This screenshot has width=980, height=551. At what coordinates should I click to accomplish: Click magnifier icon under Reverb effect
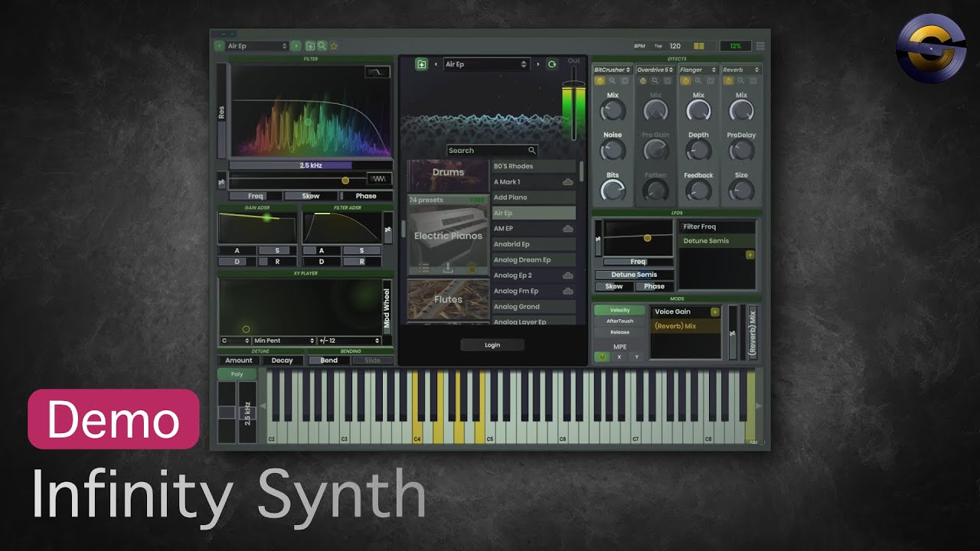(x=741, y=80)
